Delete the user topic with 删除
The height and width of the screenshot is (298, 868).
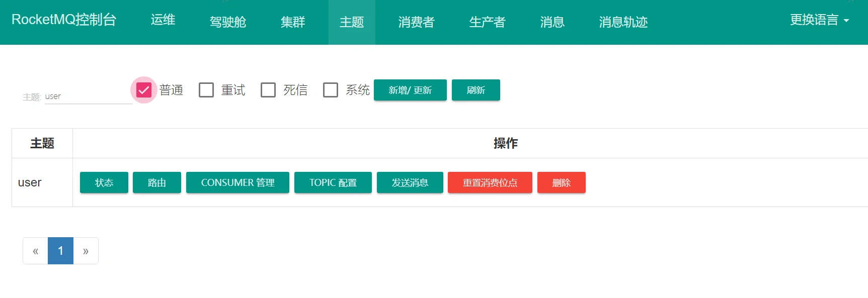[x=561, y=182]
